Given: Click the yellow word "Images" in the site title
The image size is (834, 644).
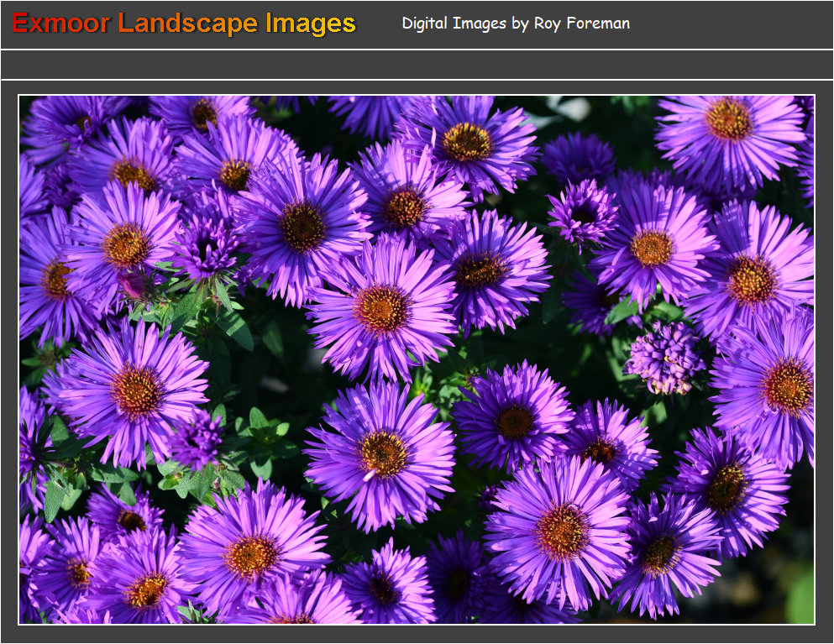Looking at the screenshot, I should tap(310, 24).
